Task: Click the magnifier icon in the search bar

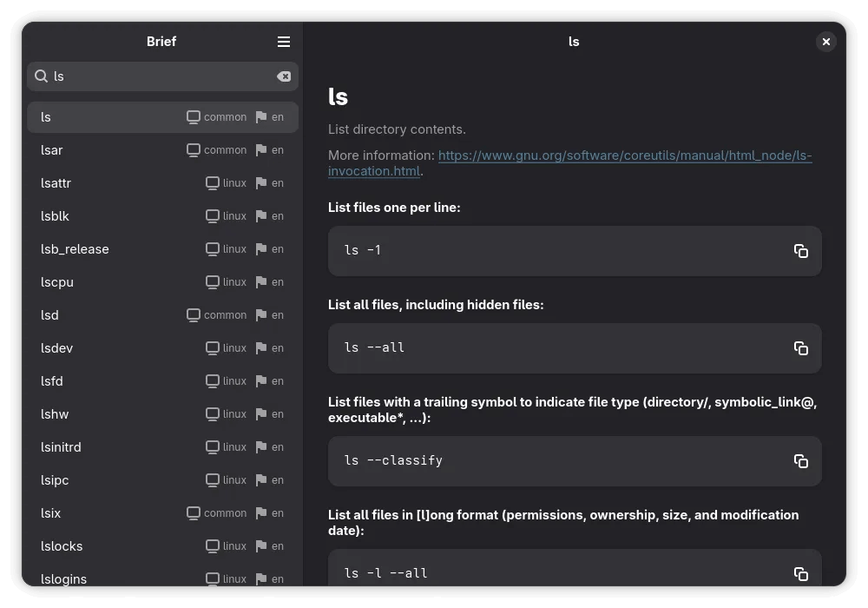Action: 41,76
